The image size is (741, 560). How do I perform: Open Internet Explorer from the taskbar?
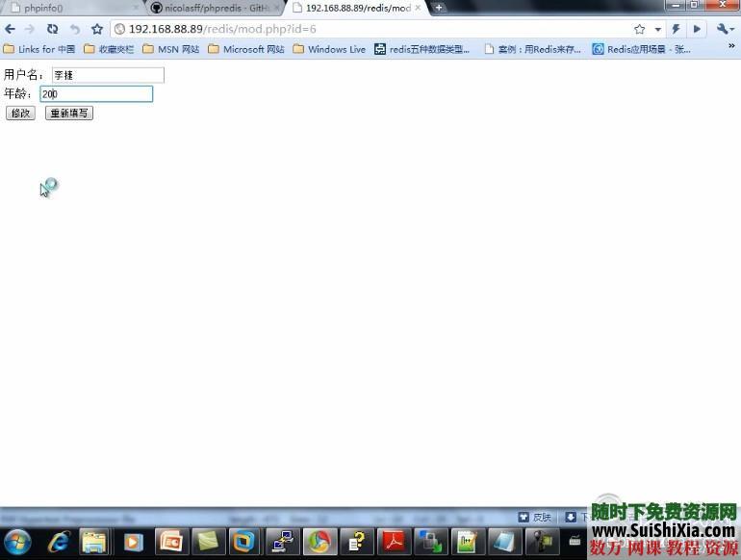click(59, 543)
